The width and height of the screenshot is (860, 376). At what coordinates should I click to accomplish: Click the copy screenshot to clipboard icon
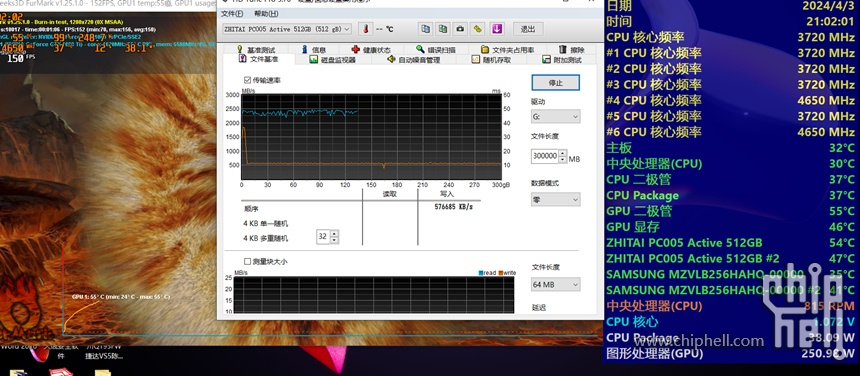click(x=443, y=29)
